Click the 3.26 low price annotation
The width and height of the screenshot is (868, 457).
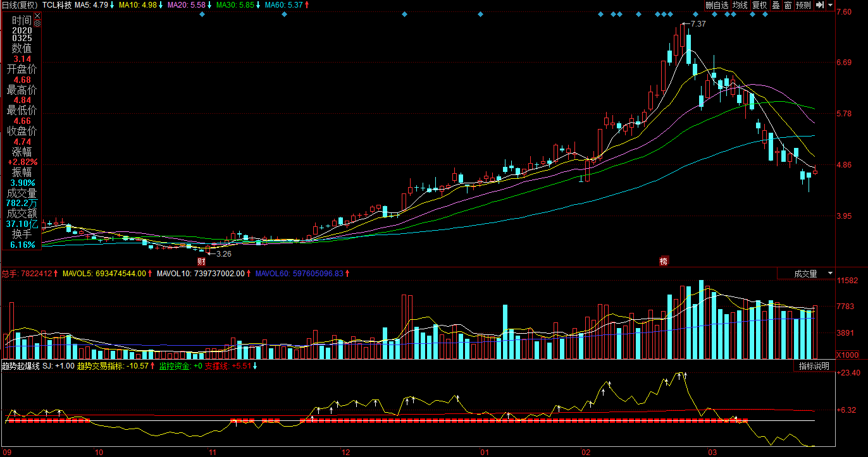224,253
